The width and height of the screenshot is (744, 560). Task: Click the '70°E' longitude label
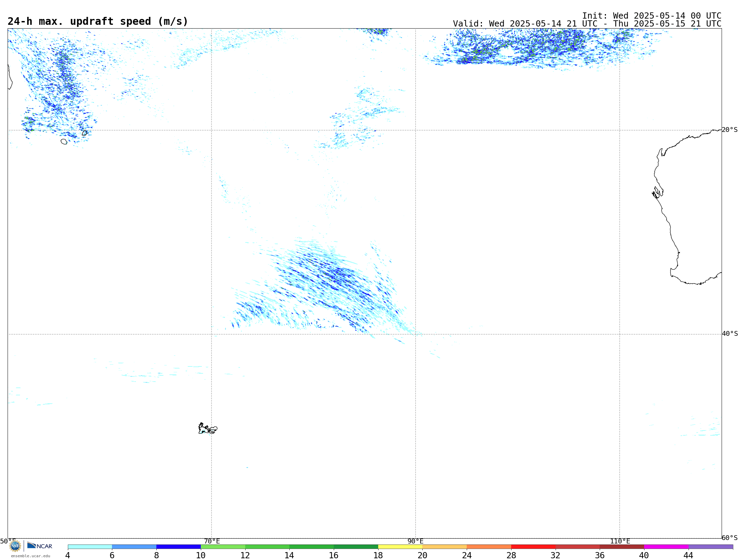click(x=212, y=541)
